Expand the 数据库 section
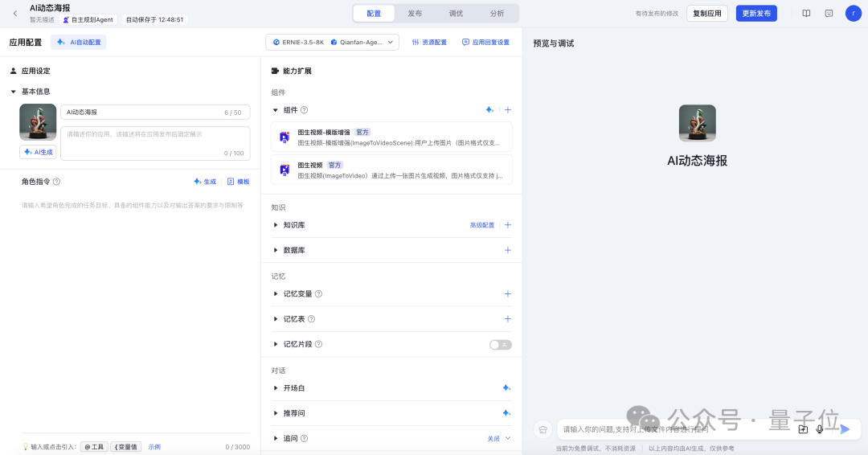Viewport: 868px width, 455px height. click(275, 250)
